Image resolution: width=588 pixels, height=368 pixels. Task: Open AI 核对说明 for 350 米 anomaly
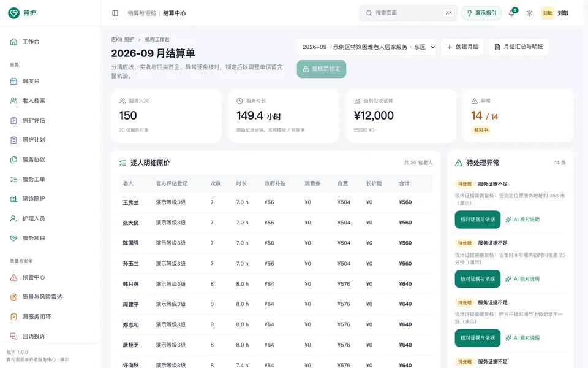[522, 220]
